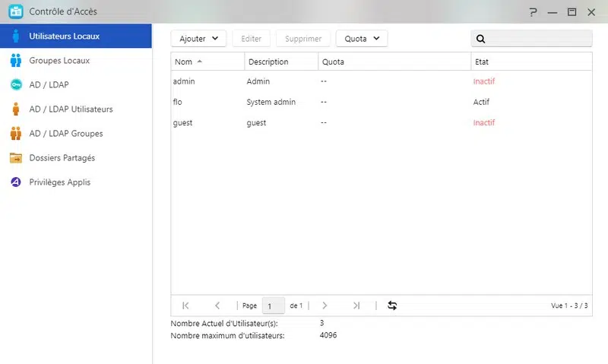Go to last page of user list
This screenshot has height=364, width=608.
click(x=356, y=305)
